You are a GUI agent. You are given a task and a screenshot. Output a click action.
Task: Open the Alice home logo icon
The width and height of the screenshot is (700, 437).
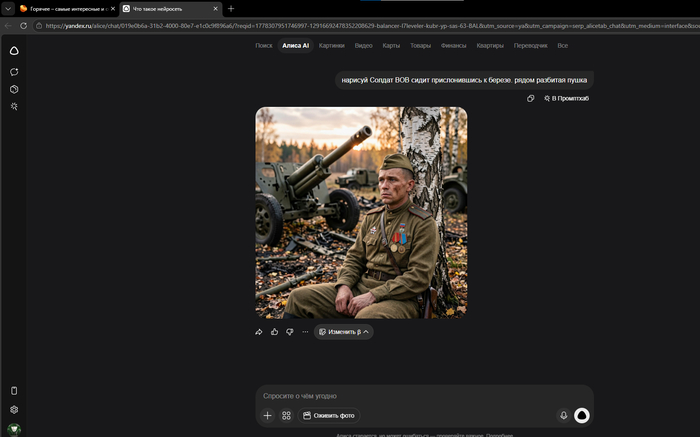(x=14, y=51)
